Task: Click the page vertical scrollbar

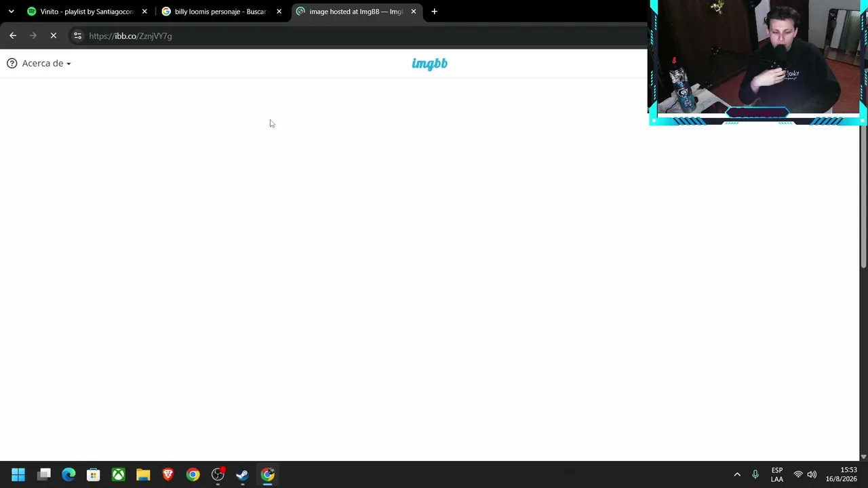Action: (x=863, y=197)
